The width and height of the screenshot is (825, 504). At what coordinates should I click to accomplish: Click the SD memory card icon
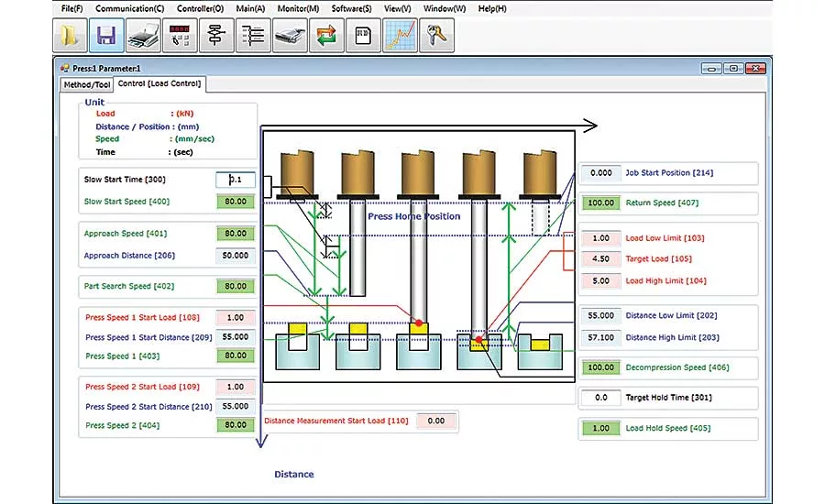[x=363, y=35]
